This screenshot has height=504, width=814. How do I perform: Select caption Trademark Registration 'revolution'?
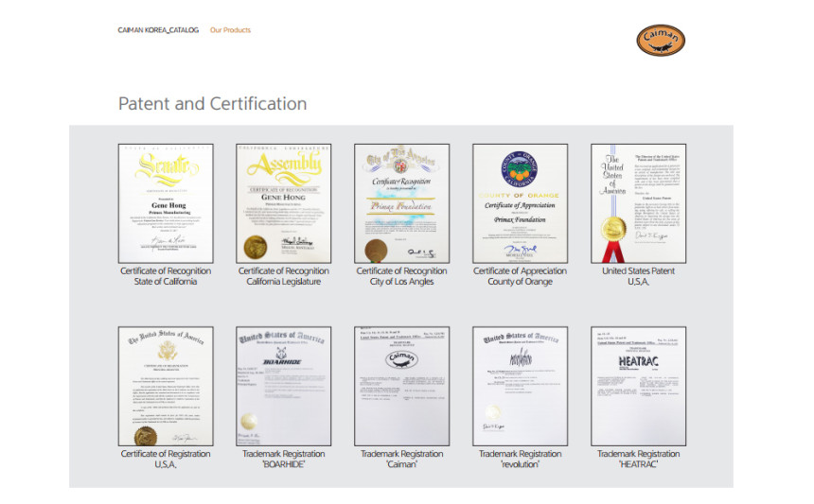click(521, 459)
